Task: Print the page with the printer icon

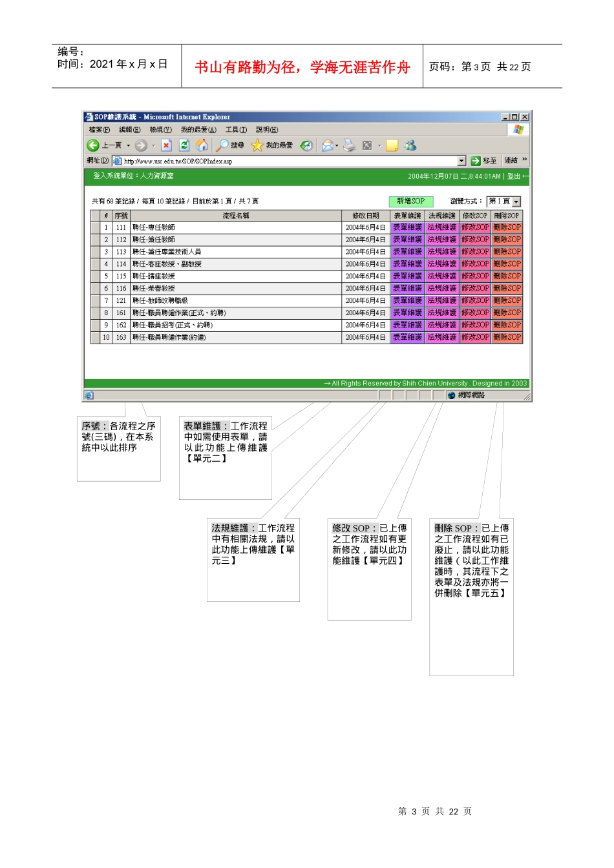Action: pyautogui.click(x=349, y=145)
